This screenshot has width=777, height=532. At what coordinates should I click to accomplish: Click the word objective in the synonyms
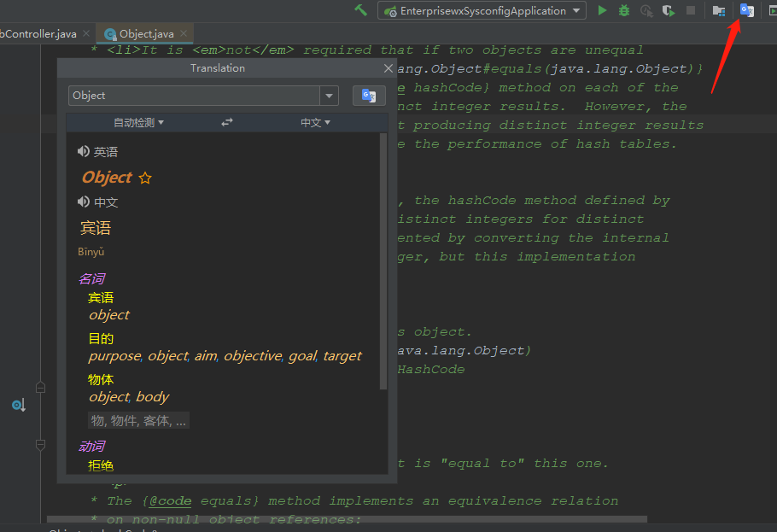pos(254,356)
